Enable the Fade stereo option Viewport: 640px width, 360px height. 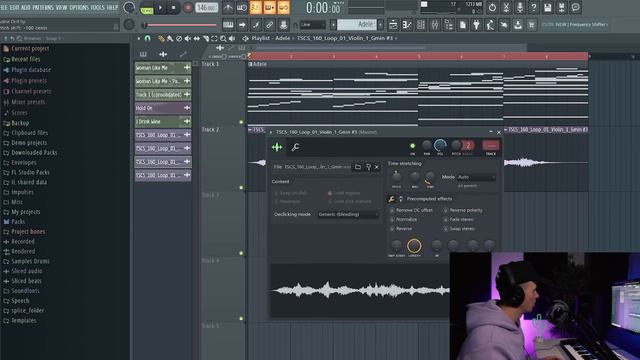pos(459,220)
